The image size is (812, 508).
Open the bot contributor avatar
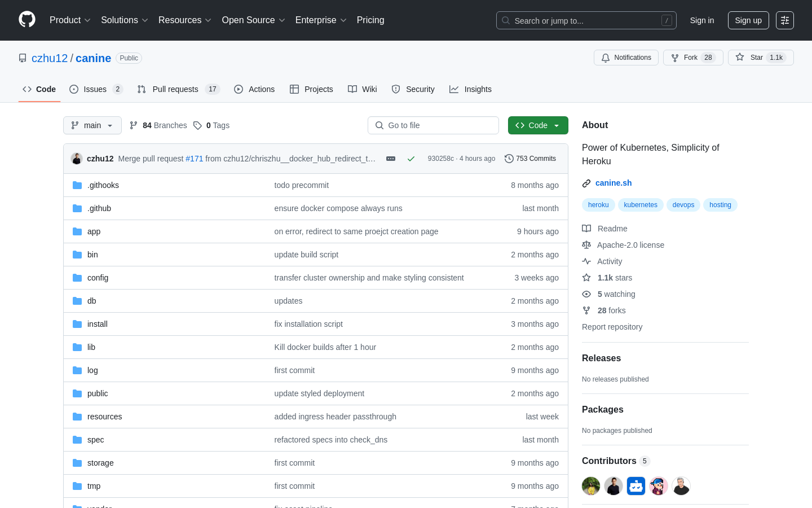click(636, 486)
